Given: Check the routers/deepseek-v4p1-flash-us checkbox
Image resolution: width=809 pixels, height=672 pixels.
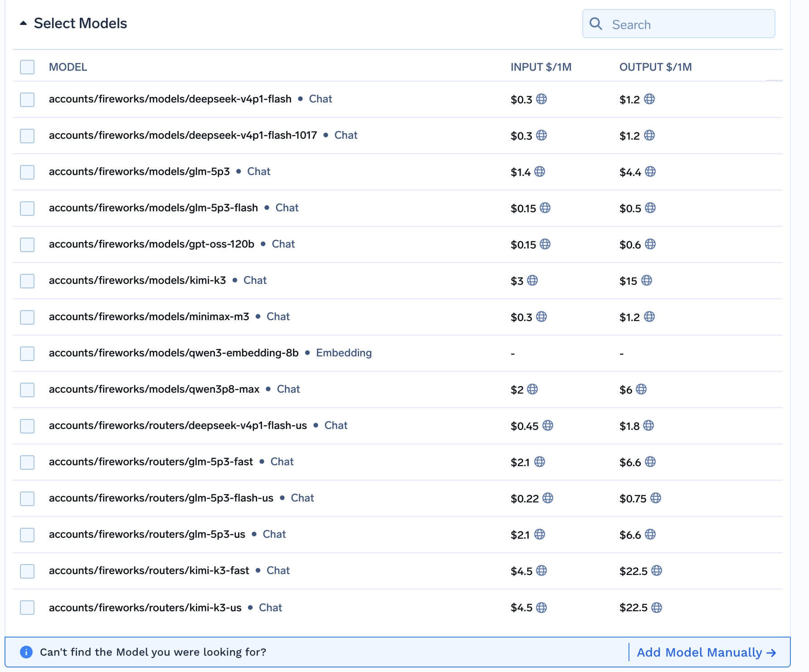Looking at the screenshot, I should click(x=27, y=426).
